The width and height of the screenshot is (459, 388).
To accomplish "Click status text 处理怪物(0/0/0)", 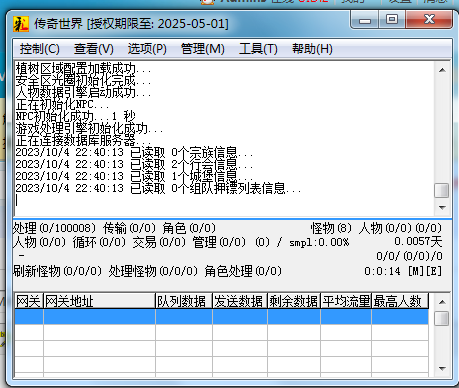I will [x=153, y=271].
